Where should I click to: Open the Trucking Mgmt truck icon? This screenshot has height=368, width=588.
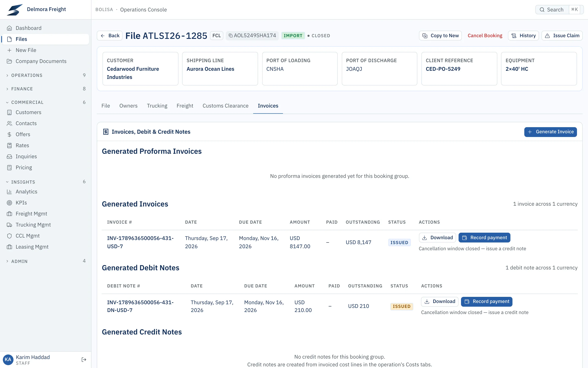(9, 225)
